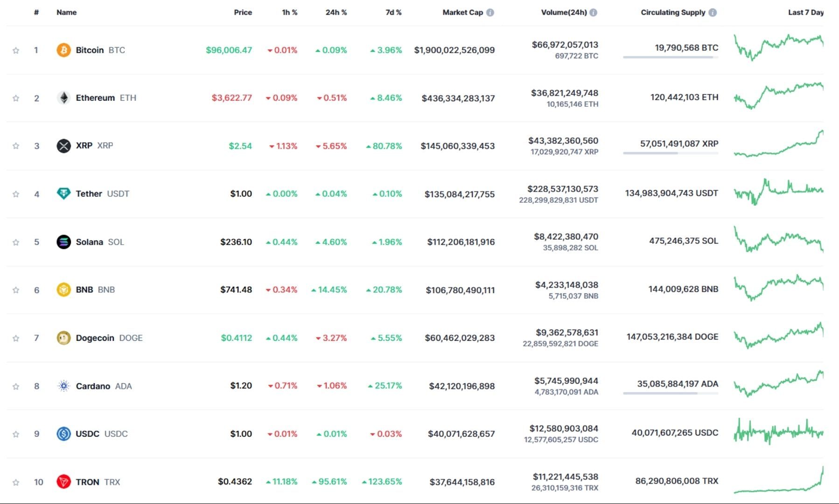Click the Tether logo icon
This screenshot has width=839, height=504.
pos(63,193)
